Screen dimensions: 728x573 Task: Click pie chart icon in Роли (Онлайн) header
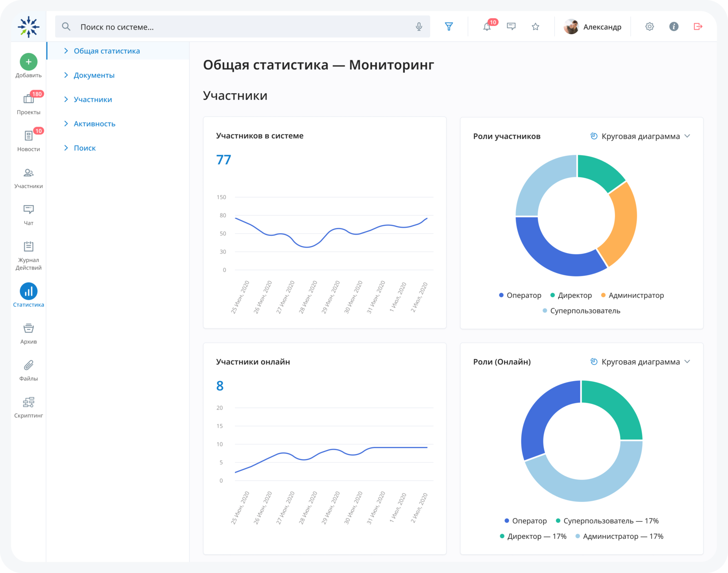[594, 361]
